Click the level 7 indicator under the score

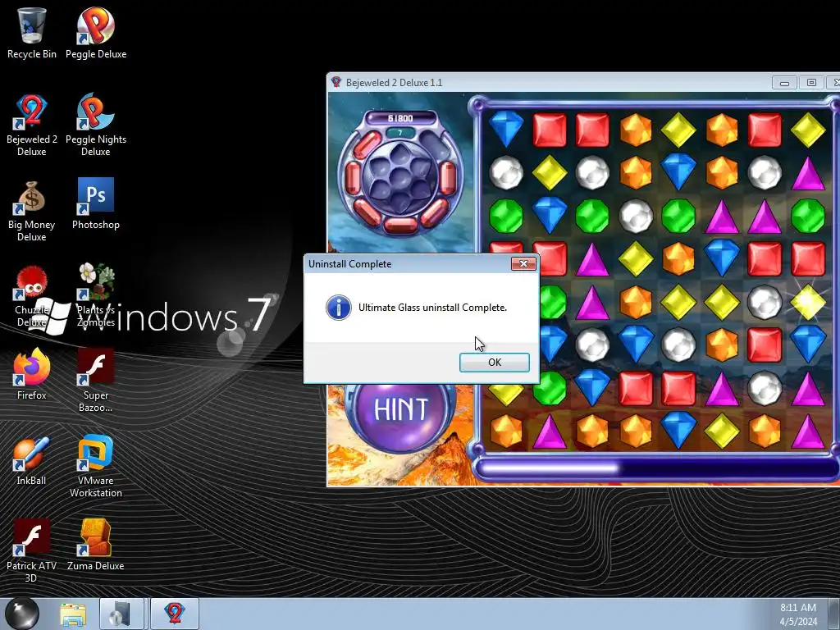pos(400,133)
